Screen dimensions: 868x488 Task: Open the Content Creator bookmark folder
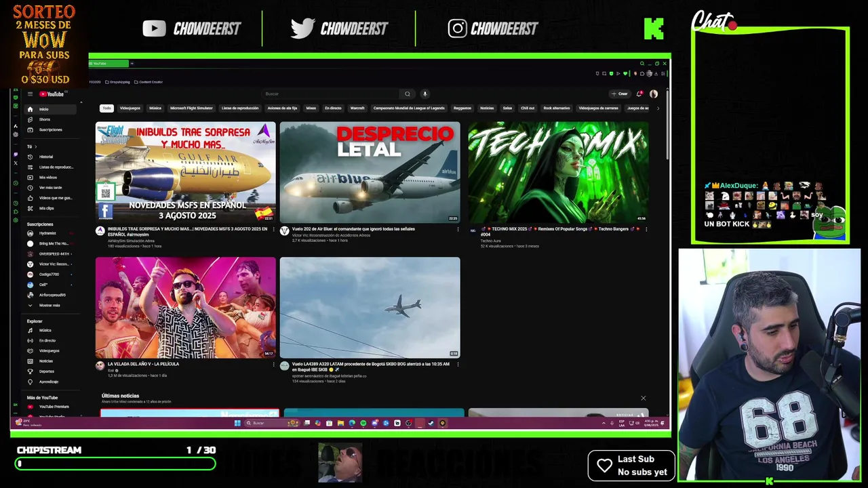pos(149,82)
